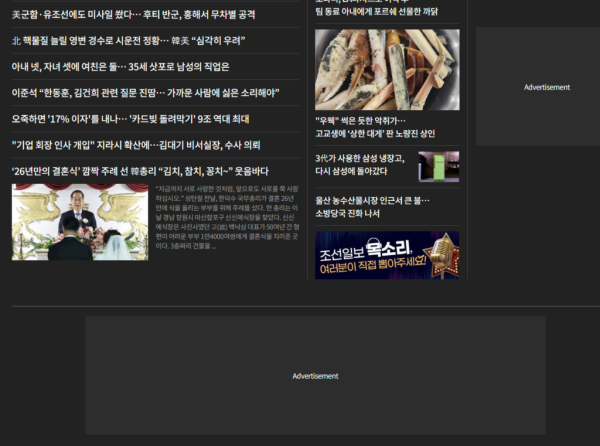This screenshot has width=600, height=446.
Task: Click the Samsung refrigerator thumbnail image
Action: [x=438, y=165]
